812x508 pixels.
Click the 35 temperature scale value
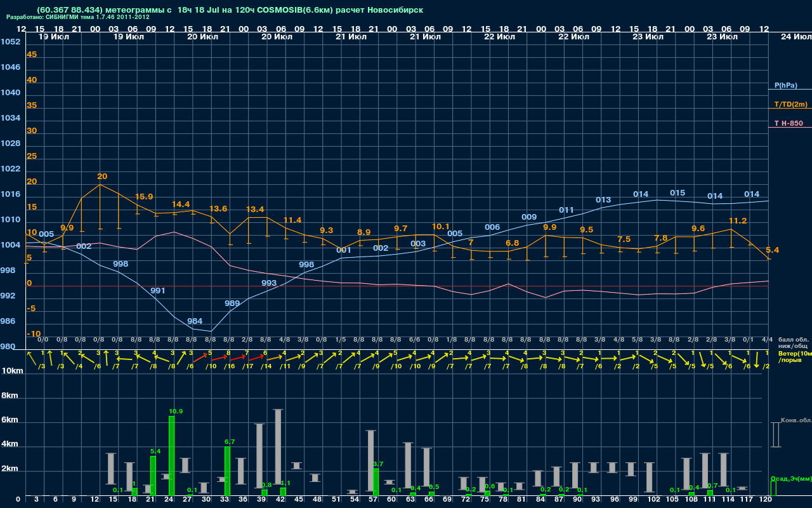pos(32,105)
